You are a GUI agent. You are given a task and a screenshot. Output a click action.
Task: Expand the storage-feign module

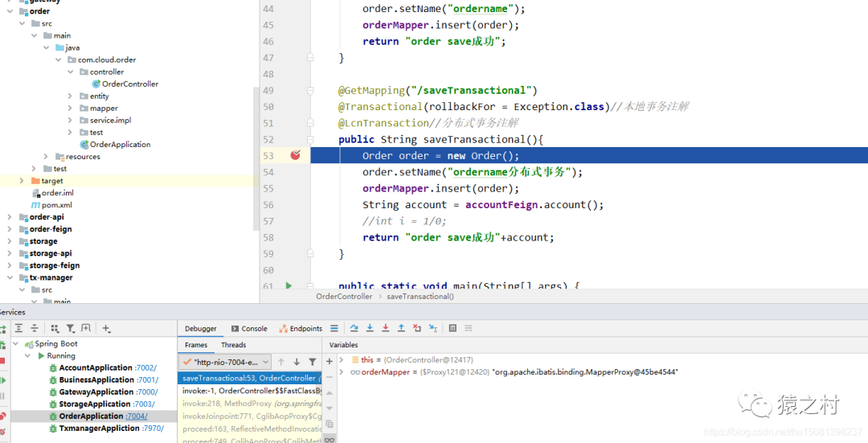click(x=10, y=266)
